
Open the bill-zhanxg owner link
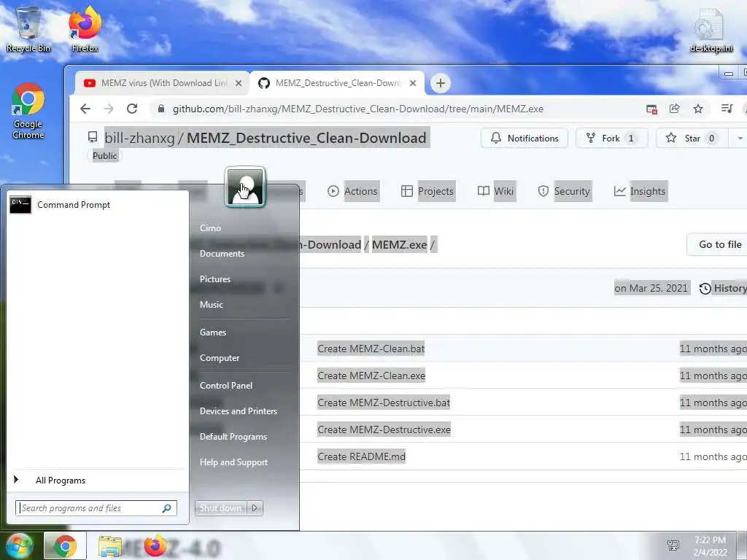(x=139, y=138)
